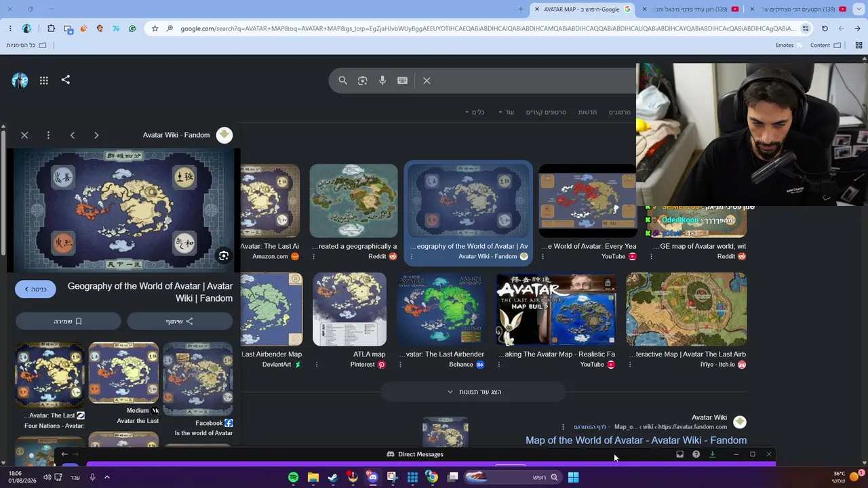
Task: Click the taskbar search box חפש
Action: pyautogui.click(x=512, y=477)
